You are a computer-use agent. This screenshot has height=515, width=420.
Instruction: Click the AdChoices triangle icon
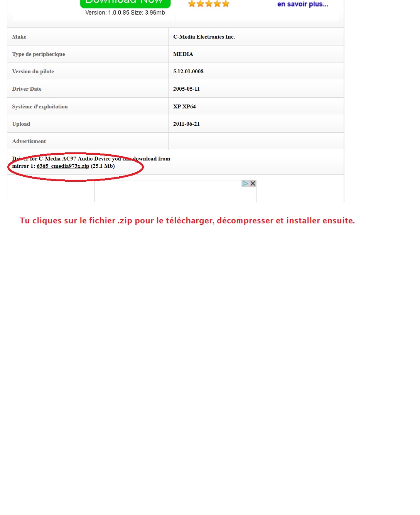245,184
